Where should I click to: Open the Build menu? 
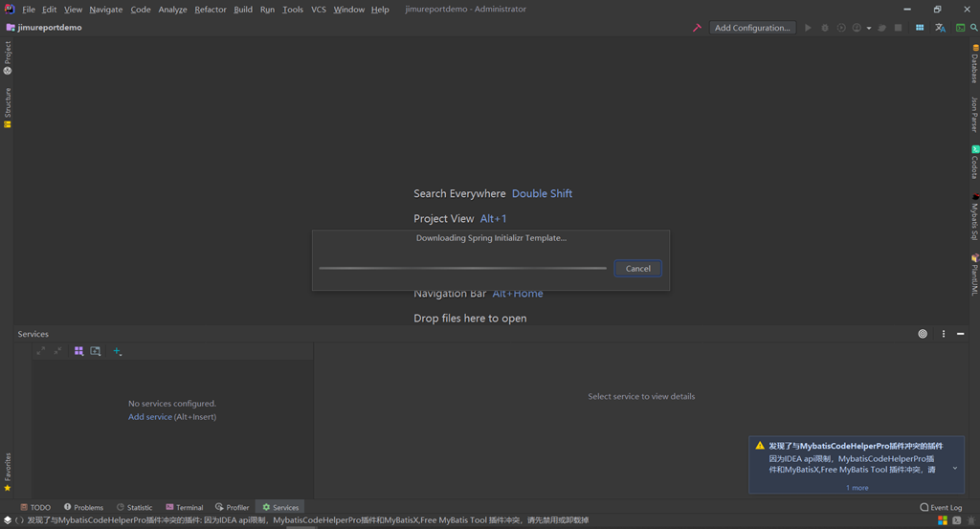tap(243, 10)
